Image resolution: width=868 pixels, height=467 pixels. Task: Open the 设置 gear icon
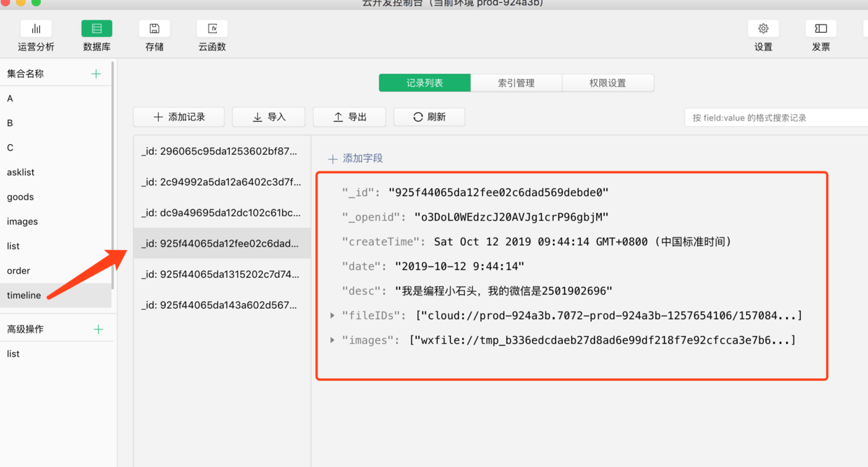pyautogui.click(x=763, y=29)
